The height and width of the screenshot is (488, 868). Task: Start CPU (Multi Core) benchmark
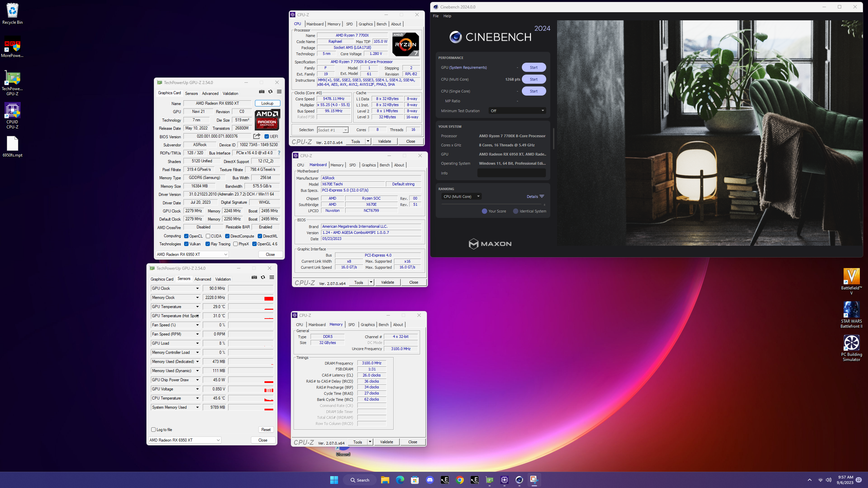pyautogui.click(x=534, y=79)
